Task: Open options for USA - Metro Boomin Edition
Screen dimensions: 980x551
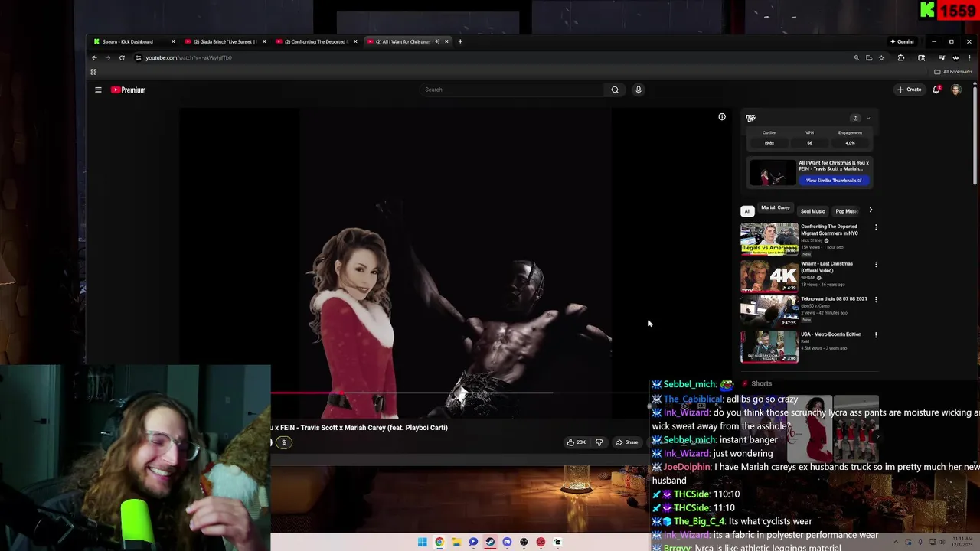Action: [876, 334]
